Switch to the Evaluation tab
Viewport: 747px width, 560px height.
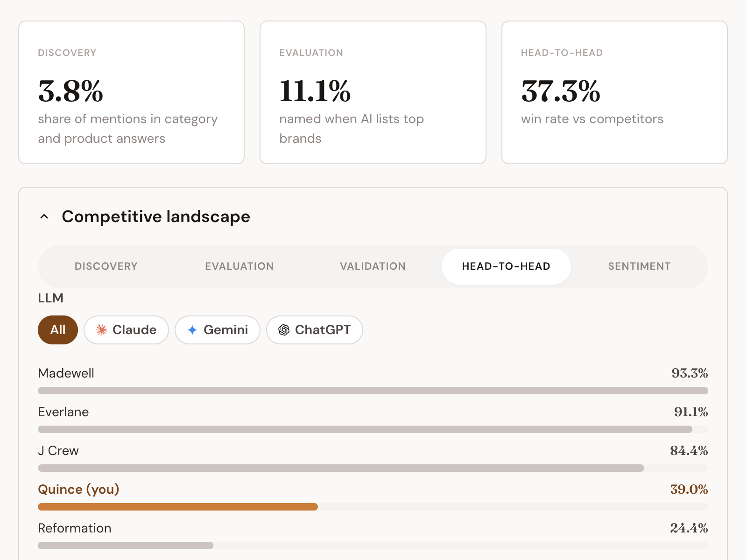click(x=240, y=266)
